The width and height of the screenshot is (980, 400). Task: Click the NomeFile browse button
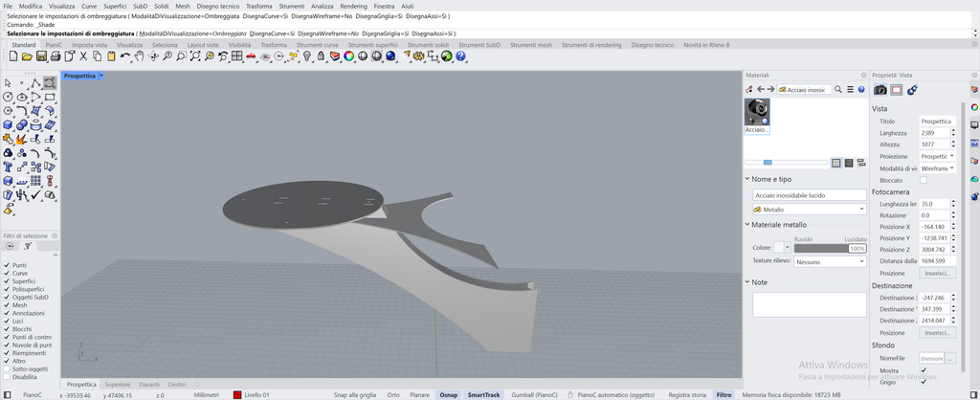(950, 358)
